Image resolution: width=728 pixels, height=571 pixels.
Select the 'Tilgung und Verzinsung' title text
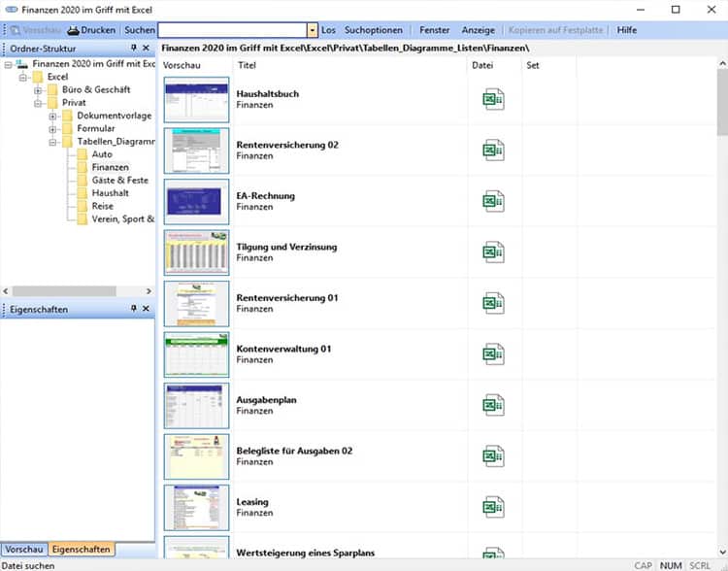click(286, 248)
